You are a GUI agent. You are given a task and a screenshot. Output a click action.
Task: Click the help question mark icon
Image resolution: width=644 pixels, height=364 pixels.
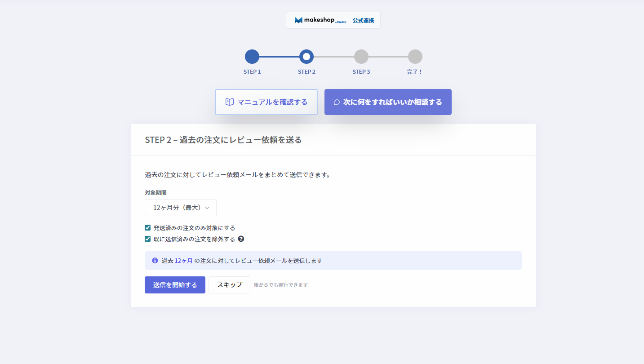(241, 239)
